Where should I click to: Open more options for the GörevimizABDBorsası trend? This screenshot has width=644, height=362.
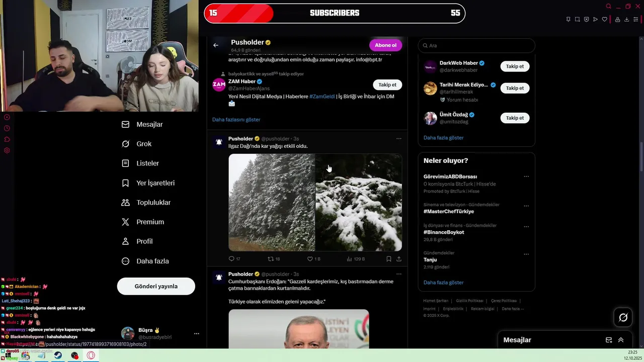point(526,176)
